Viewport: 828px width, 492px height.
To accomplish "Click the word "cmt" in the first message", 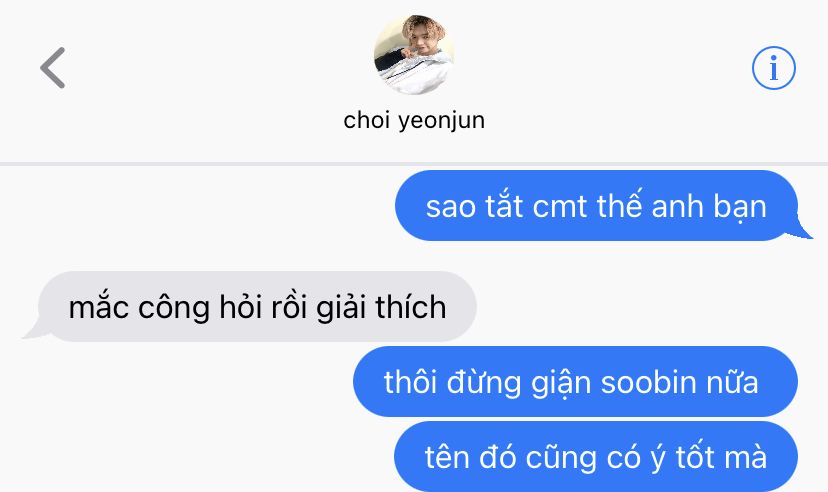I will (x=560, y=206).
